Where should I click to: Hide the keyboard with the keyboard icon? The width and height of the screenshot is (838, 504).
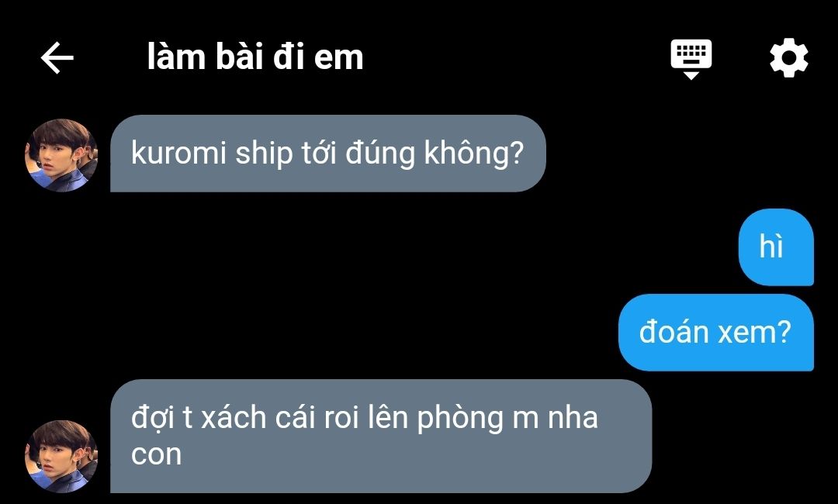click(x=691, y=59)
